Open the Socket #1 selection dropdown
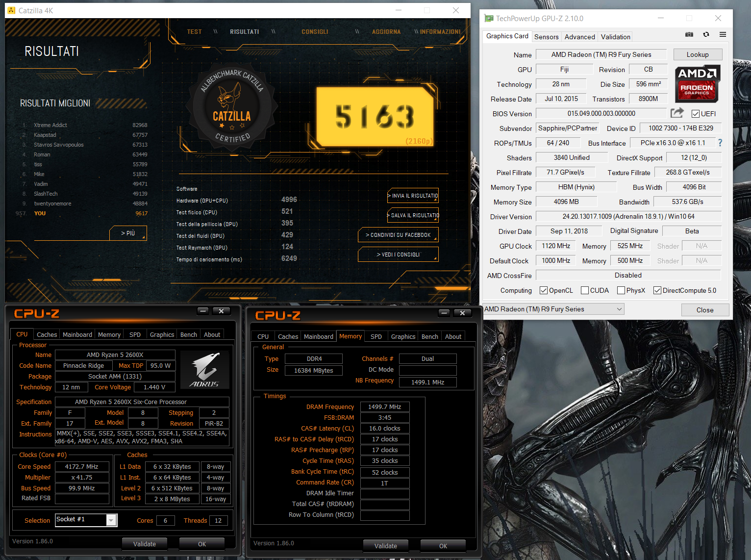 [86, 520]
